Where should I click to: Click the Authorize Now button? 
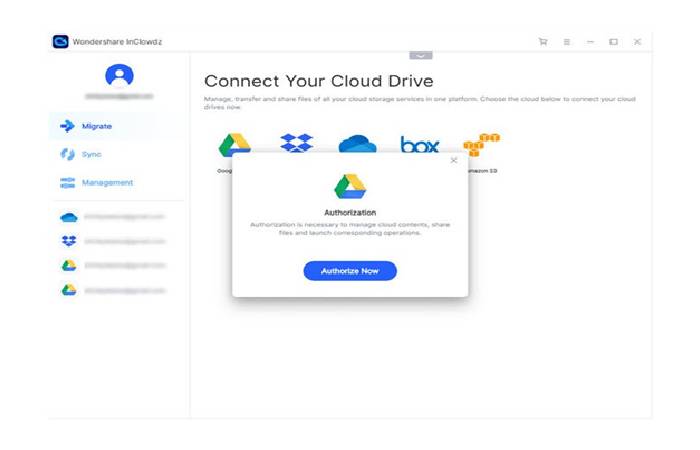coord(350,271)
